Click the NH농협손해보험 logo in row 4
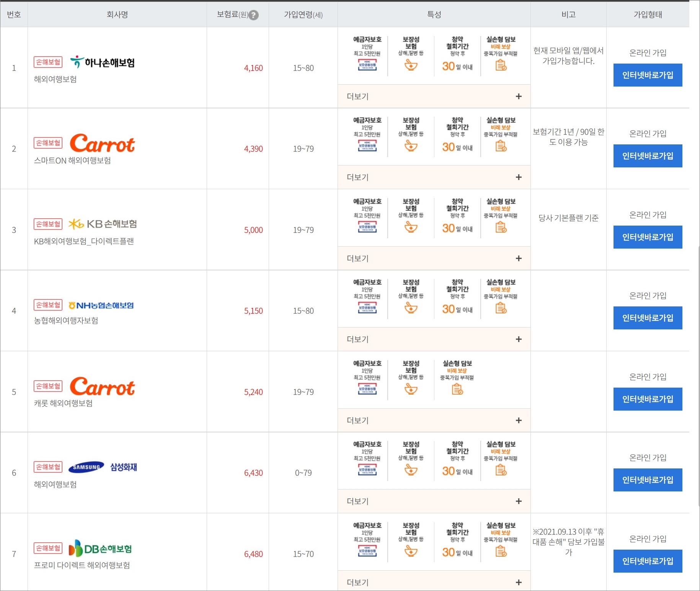The width and height of the screenshot is (700, 591). pos(101,305)
